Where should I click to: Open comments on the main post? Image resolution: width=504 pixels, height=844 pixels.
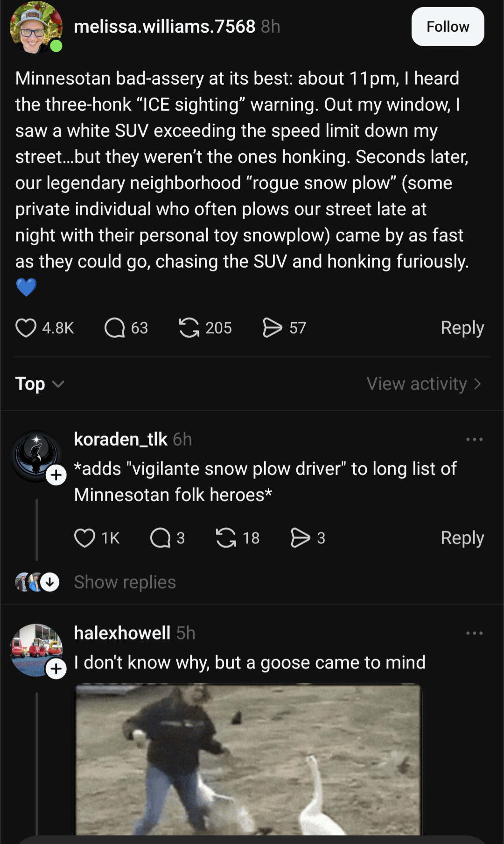(115, 328)
